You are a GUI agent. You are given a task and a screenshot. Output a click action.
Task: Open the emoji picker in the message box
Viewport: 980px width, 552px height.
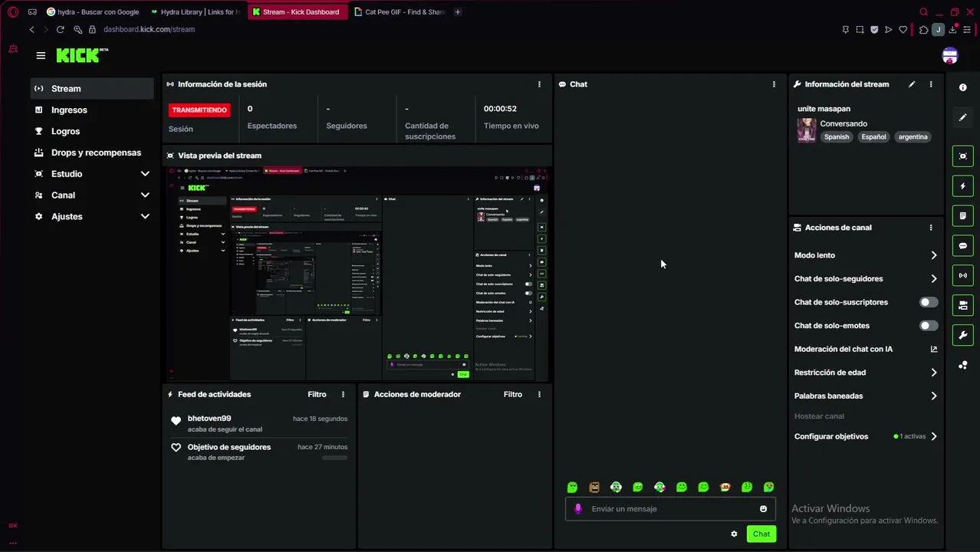coord(763,509)
